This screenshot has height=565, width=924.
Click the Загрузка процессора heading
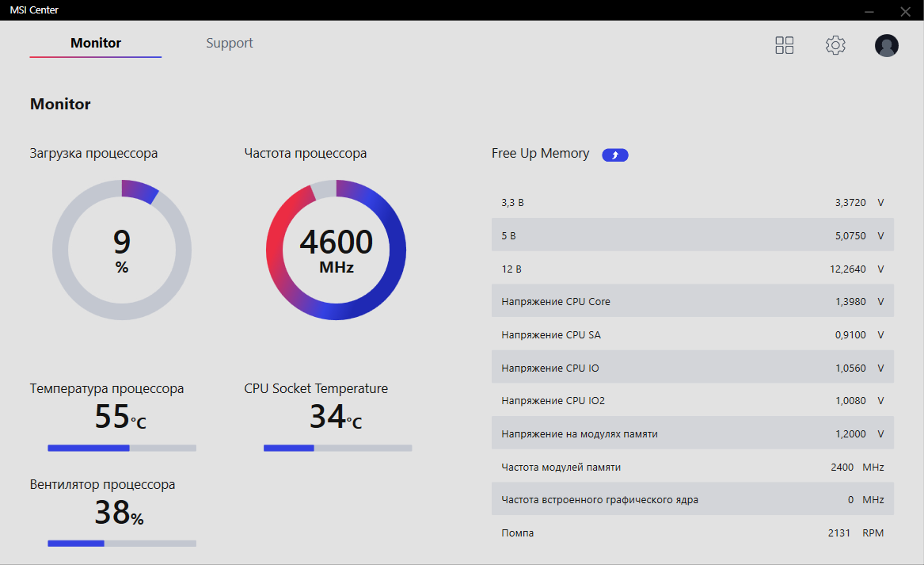click(93, 154)
